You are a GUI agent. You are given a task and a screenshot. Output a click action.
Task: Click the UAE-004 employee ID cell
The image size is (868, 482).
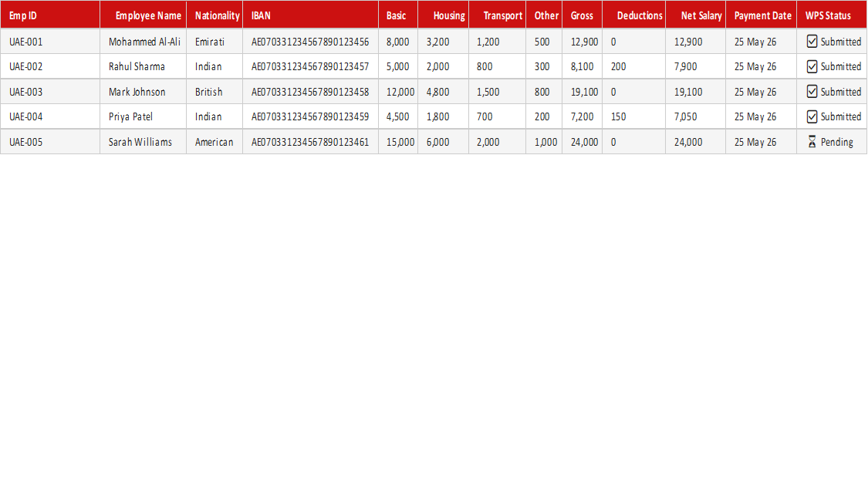point(50,116)
